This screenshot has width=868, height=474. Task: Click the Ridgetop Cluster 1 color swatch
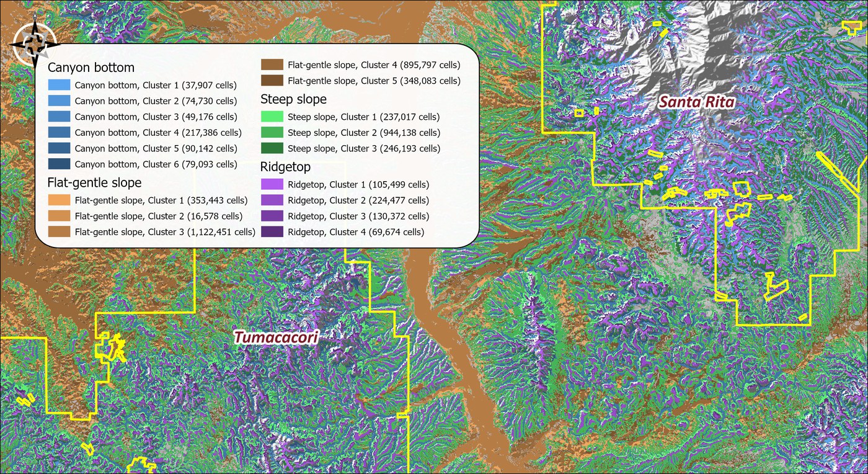272,185
